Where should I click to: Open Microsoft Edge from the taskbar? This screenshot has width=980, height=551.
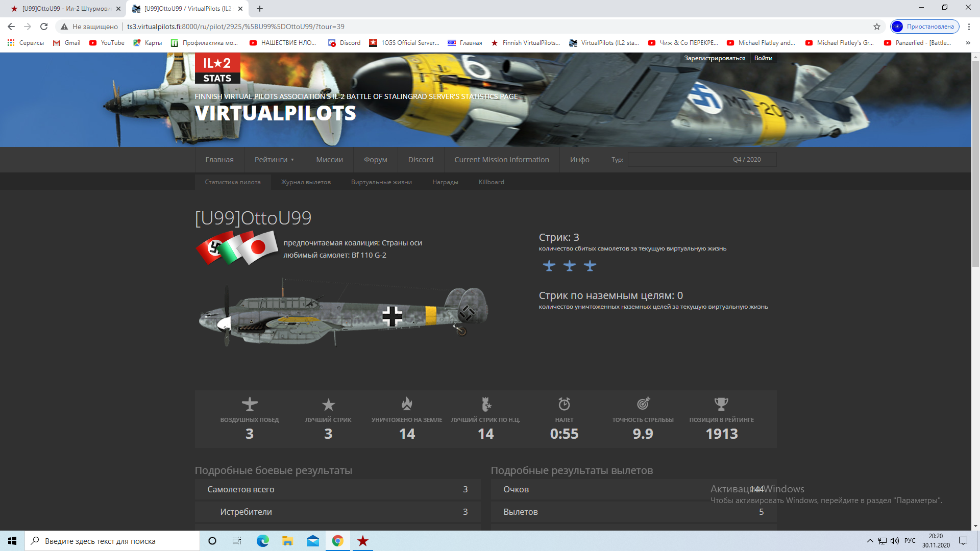click(262, 541)
